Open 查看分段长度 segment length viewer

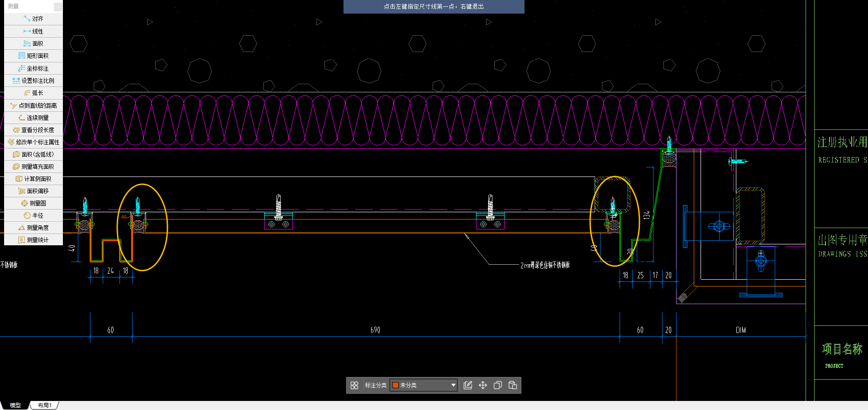click(33, 130)
